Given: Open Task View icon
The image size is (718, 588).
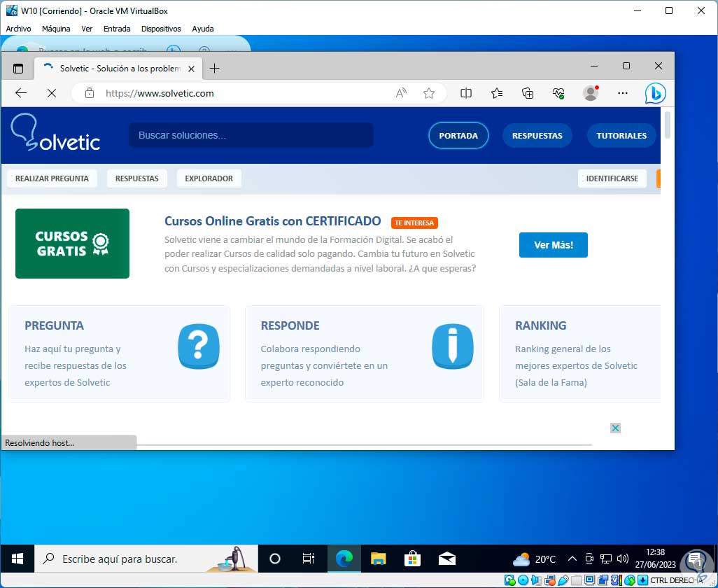Looking at the screenshot, I should coord(309,559).
